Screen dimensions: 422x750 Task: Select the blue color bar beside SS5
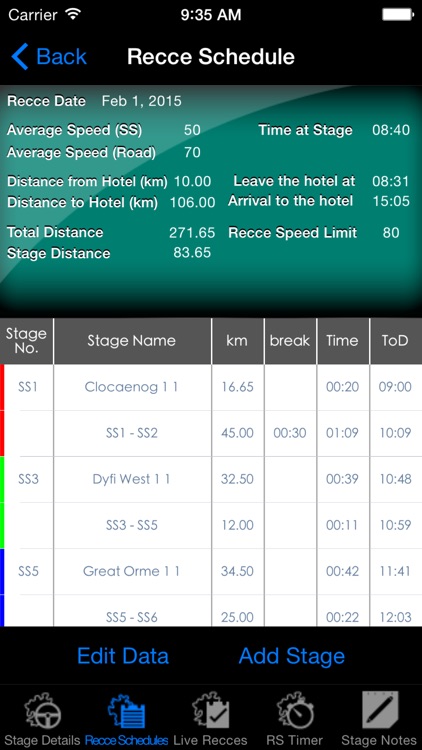(2, 587)
